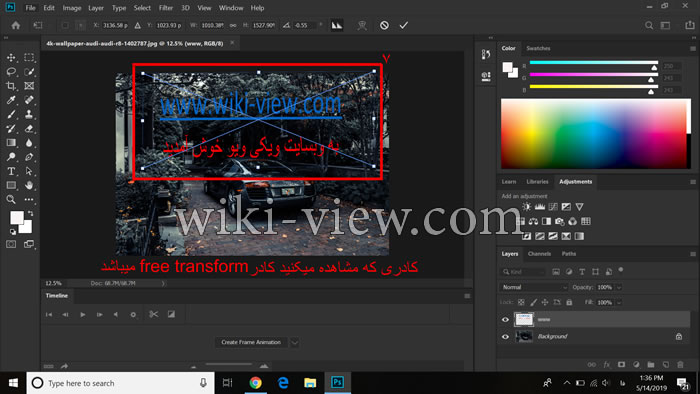
Task: Add a Color Balance adjustment
Action: click(533, 221)
